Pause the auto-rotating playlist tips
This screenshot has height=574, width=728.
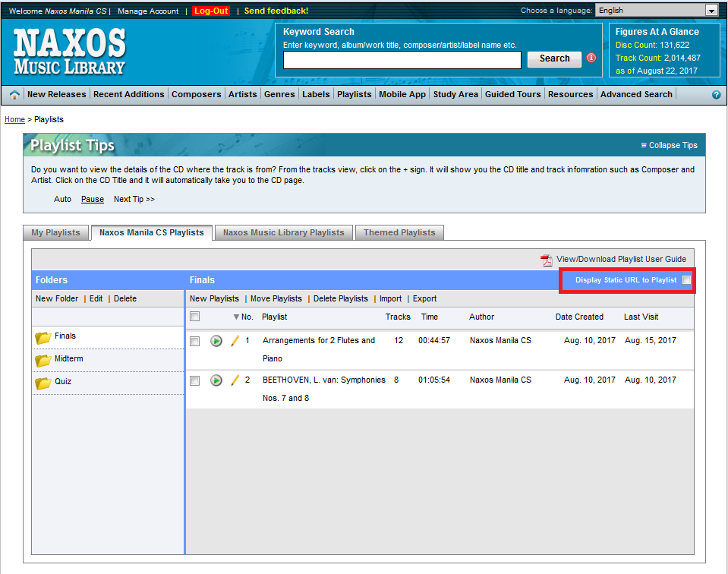tap(92, 199)
